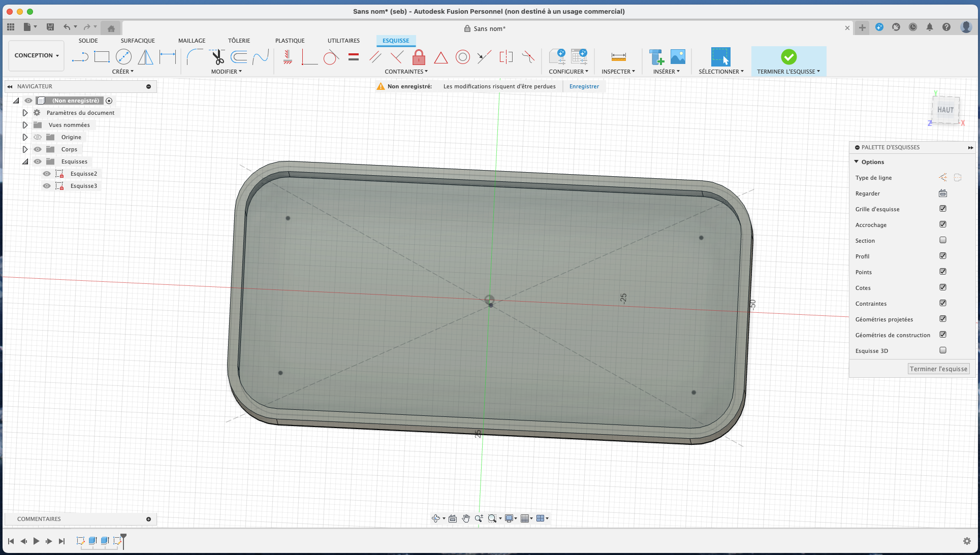Click the Measure tool icon

pos(618,57)
